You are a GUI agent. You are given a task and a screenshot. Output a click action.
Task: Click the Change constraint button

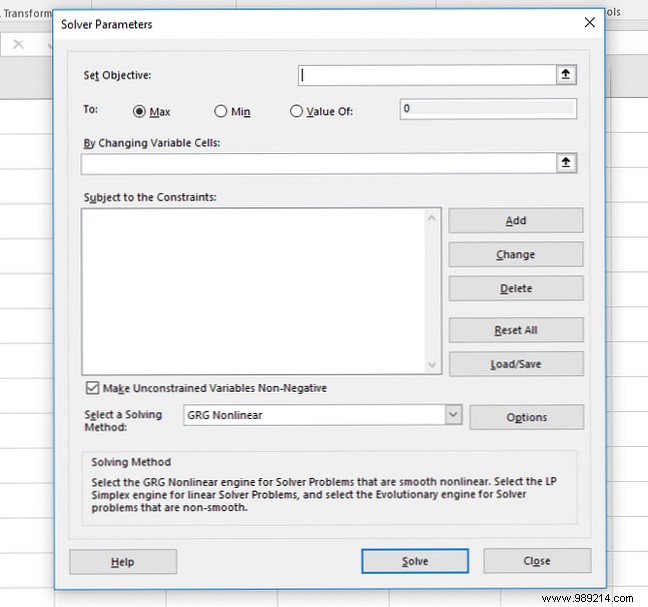tap(516, 254)
